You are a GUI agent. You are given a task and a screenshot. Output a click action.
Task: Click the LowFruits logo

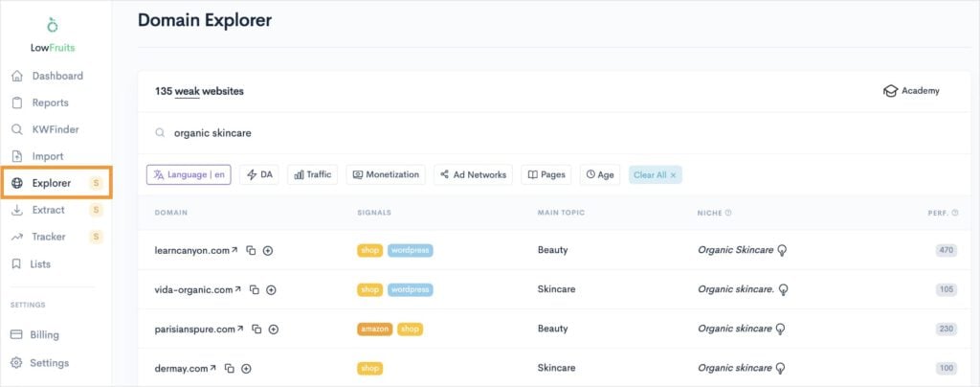click(x=53, y=35)
